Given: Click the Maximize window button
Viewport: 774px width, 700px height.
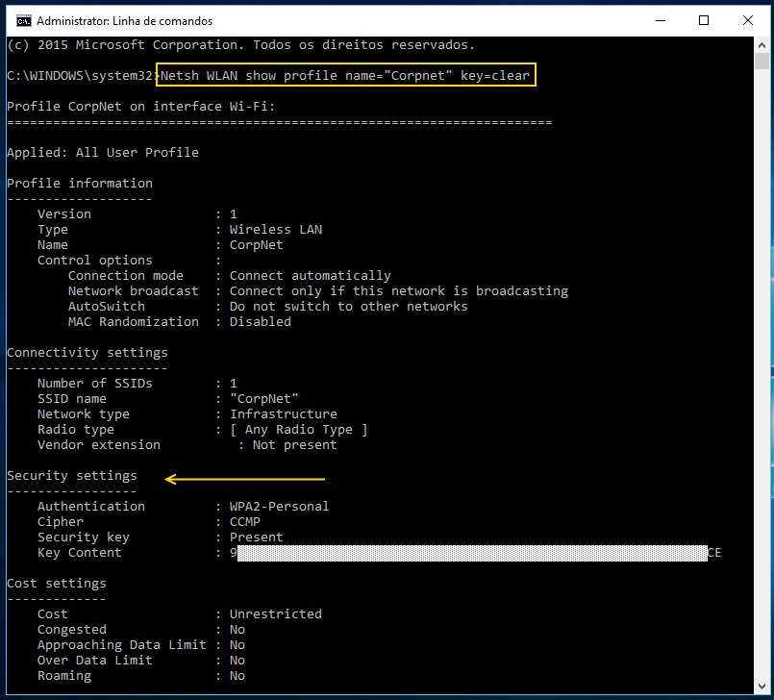Looking at the screenshot, I should [705, 20].
